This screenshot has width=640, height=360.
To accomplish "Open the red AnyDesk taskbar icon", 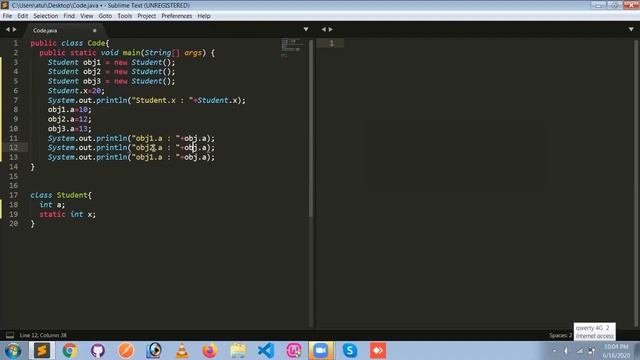I will click(x=378, y=351).
